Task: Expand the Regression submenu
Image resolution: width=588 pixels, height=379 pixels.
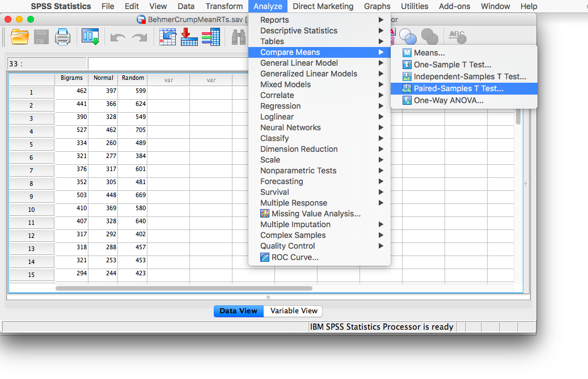Action: point(319,106)
